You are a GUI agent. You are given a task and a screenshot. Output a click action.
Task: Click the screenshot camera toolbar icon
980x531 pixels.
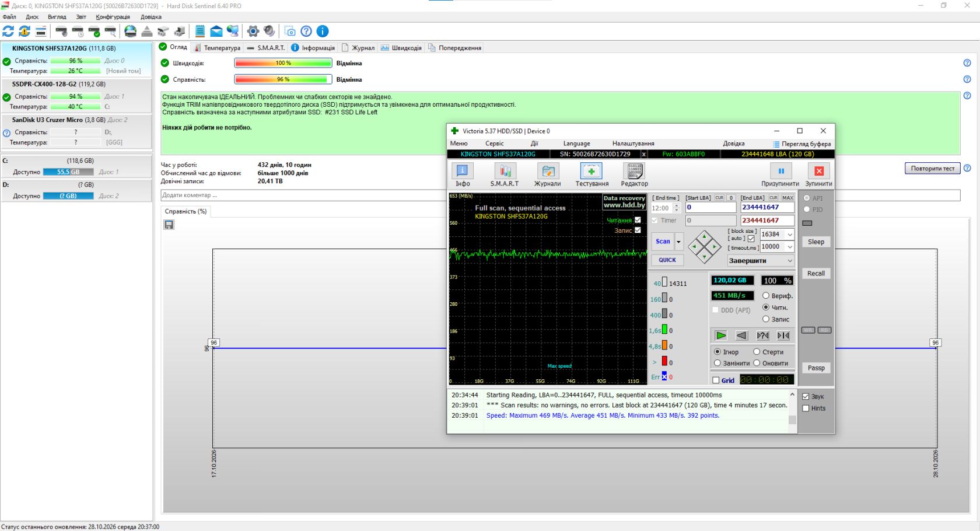[x=290, y=31]
